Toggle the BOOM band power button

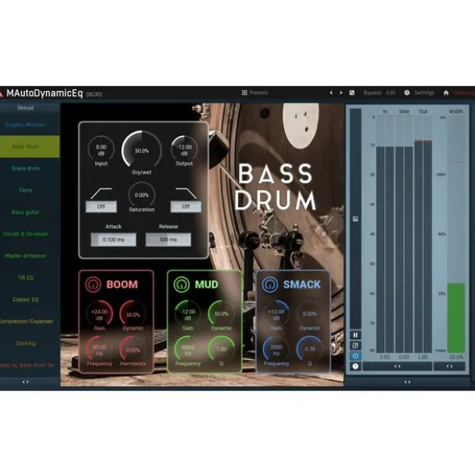pos(93,284)
